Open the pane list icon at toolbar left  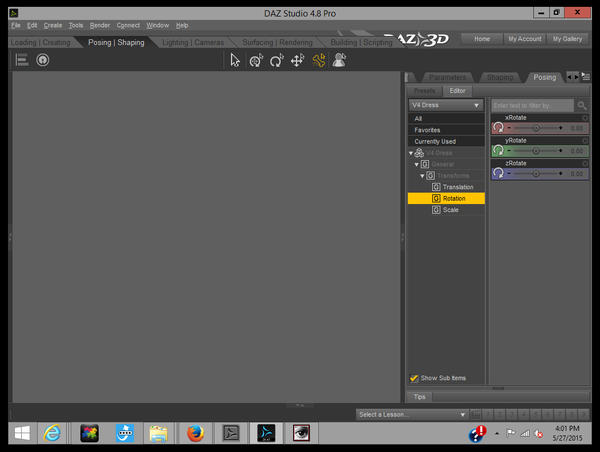coord(21,60)
